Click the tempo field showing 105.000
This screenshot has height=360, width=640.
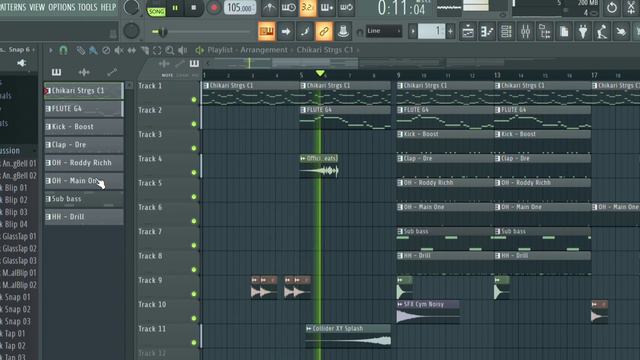(240, 8)
